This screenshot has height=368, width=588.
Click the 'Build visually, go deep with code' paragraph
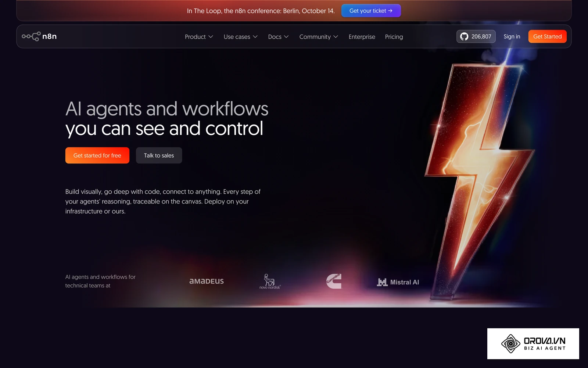tap(163, 201)
